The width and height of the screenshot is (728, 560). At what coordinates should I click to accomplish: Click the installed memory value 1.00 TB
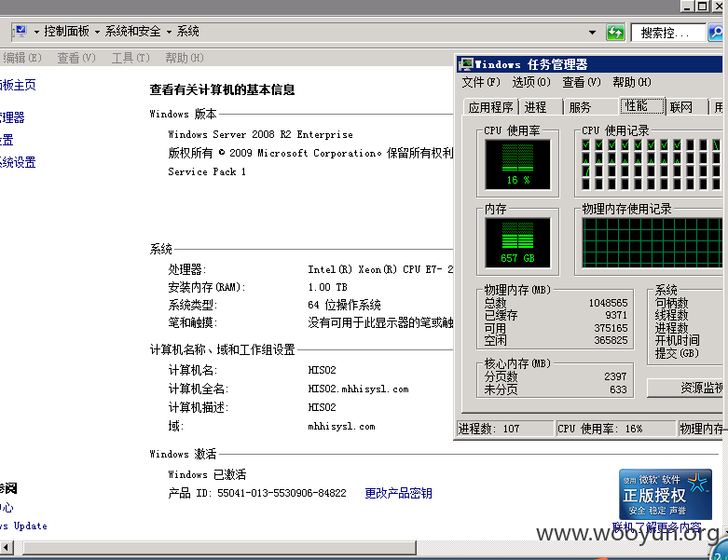coord(328,287)
